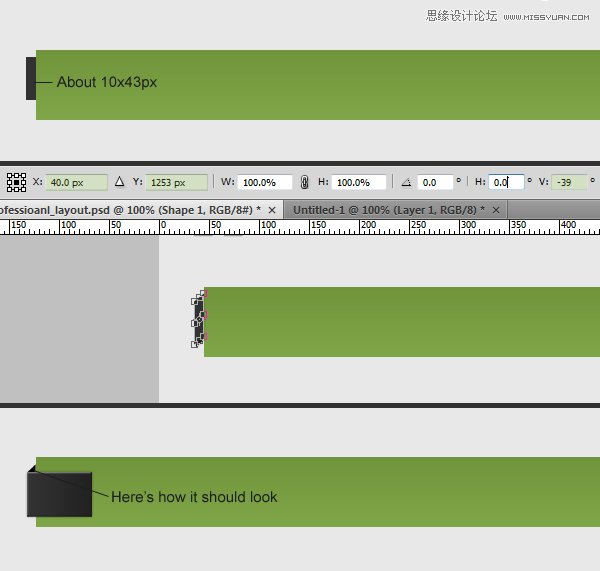The height and width of the screenshot is (571, 600).
Task: Close the professioanl_layout.psd tab
Action: point(272,210)
